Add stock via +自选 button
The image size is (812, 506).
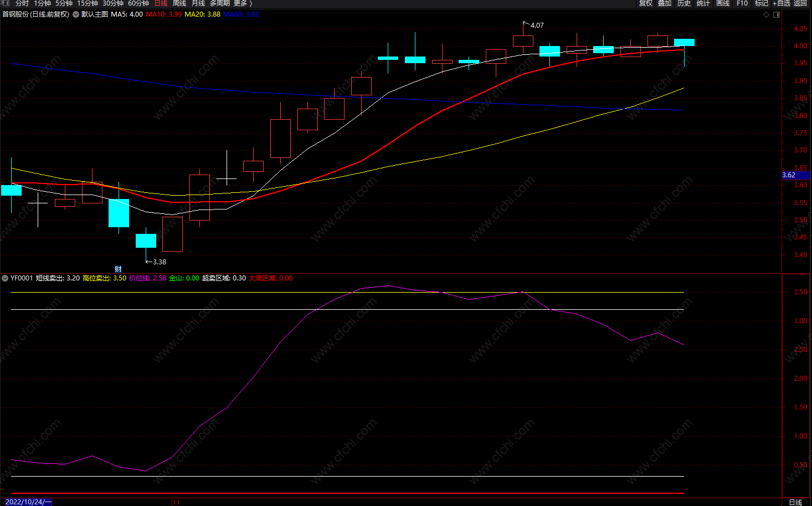click(781, 3)
